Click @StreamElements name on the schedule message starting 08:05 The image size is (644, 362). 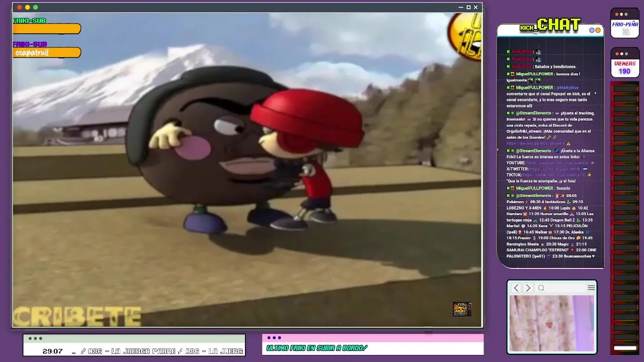click(534, 196)
